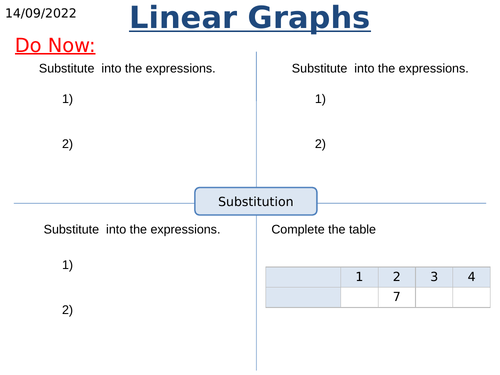
Task: Select table header cell containing 1
Action: point(359,277)
